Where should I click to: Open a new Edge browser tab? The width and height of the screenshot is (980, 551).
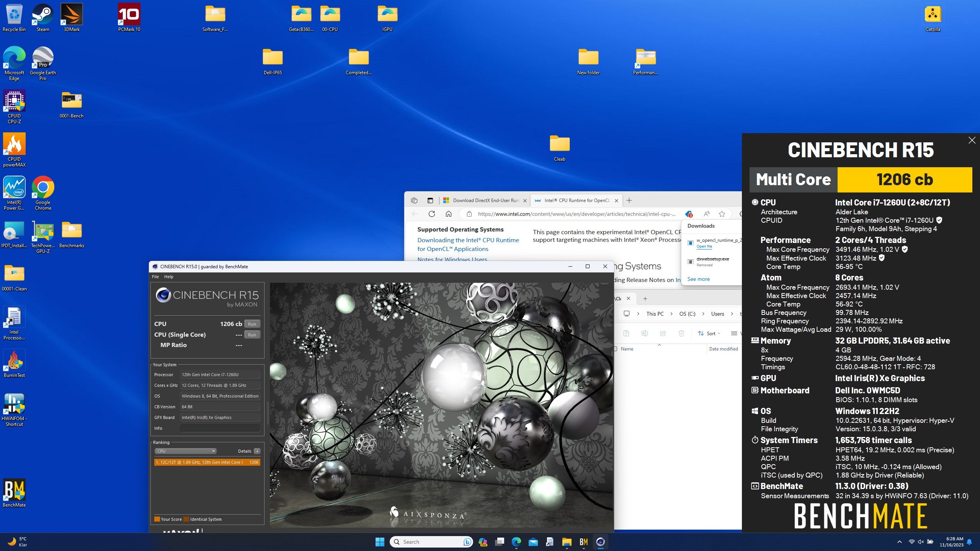coord(629,200)
